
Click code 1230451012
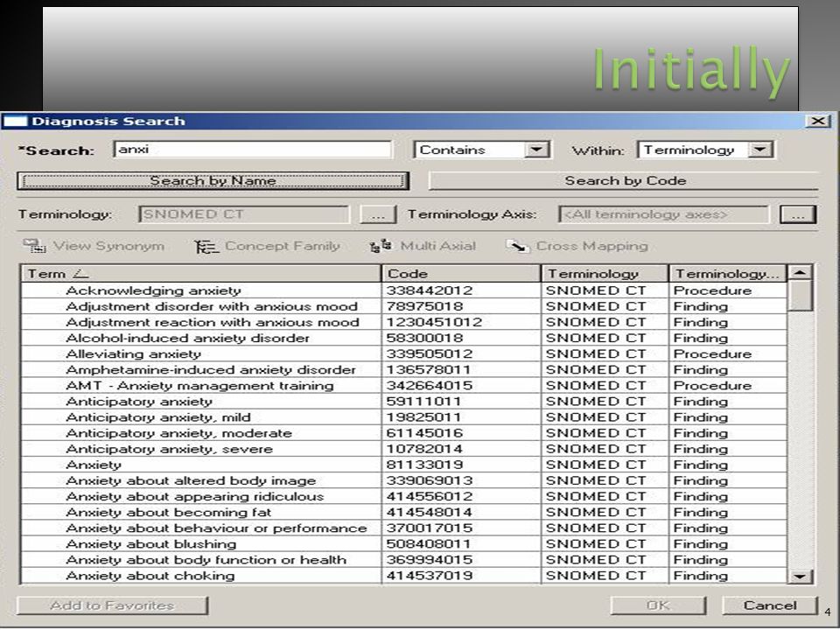point(434,322)
